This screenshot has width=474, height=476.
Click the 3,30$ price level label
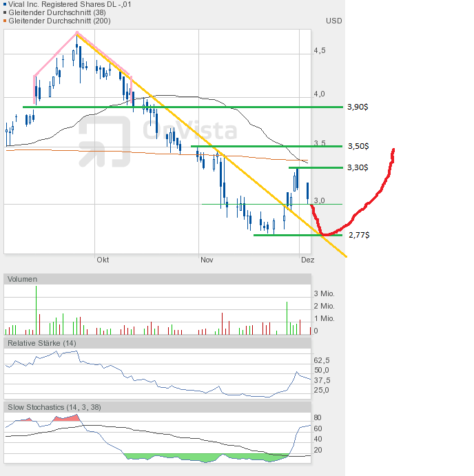tap(358, 167)
